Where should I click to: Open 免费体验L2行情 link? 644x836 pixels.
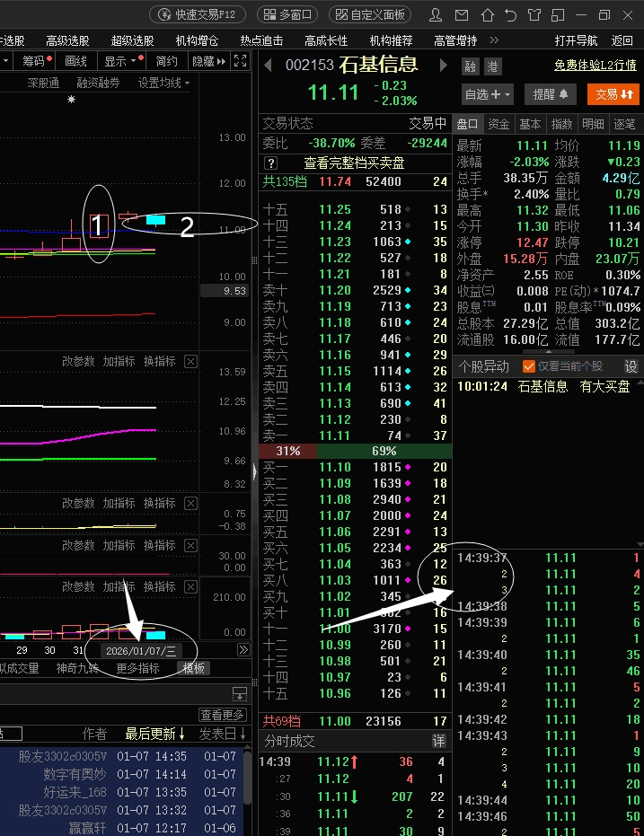click(595, 65)
